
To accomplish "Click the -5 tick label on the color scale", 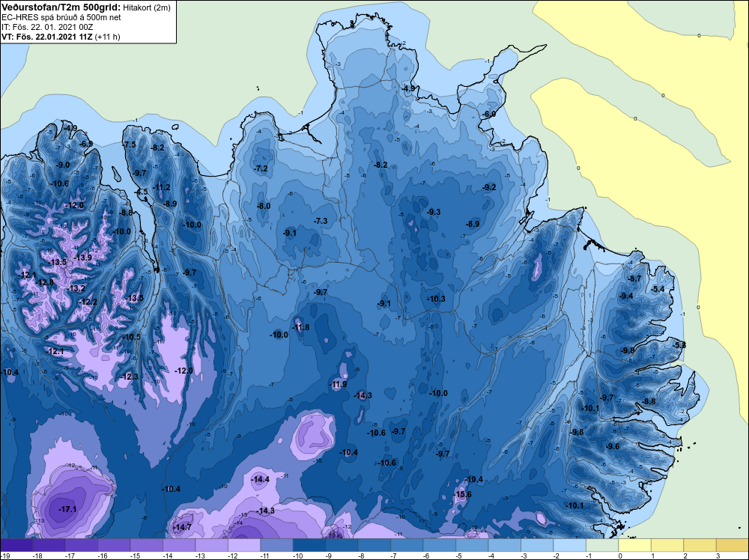I will click(457, 556).
